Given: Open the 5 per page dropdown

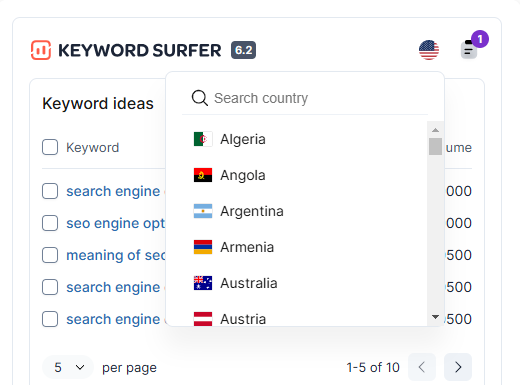Looking at the screenshot, I should click(x=68, y=367).
